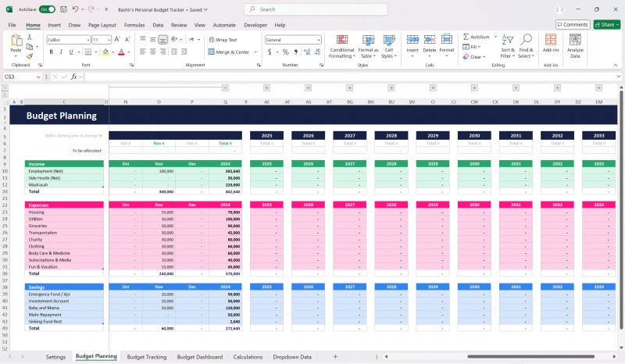Toggle Bold formatting
The width and height of the screenshot is (625, 364).
tap(51, 52)
